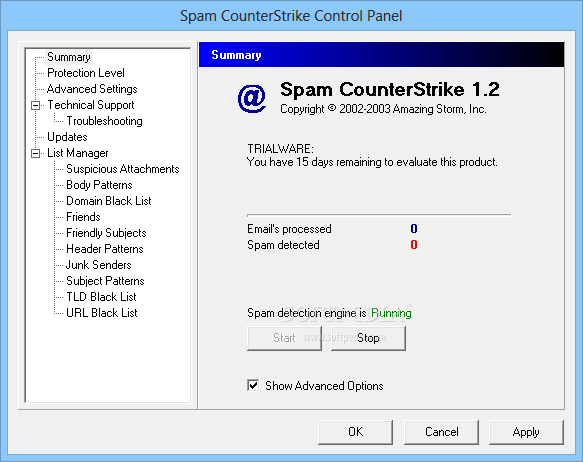This screenshot has height=462, width=583.
Task: Open Header Patterns list
Action: click(x=105, y=249)
